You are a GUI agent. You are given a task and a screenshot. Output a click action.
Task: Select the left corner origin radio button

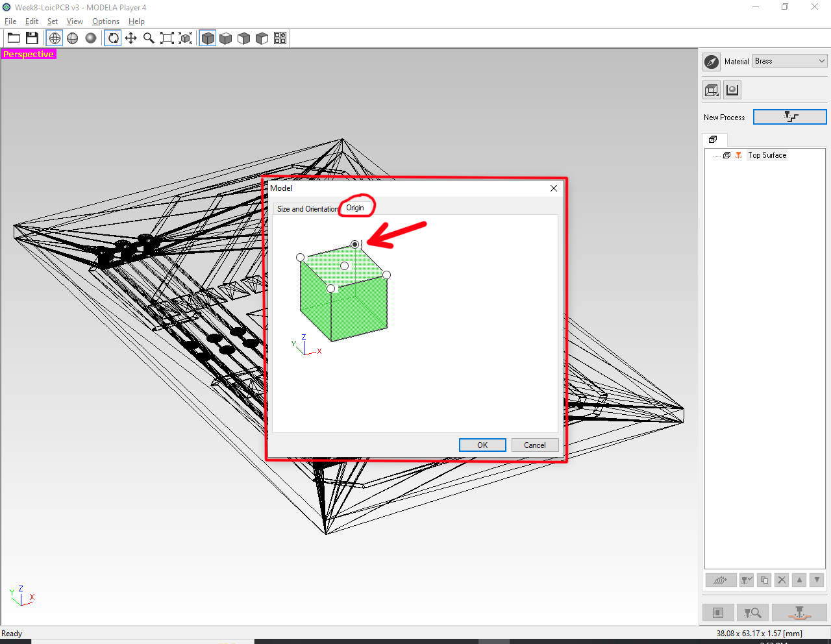300,257
